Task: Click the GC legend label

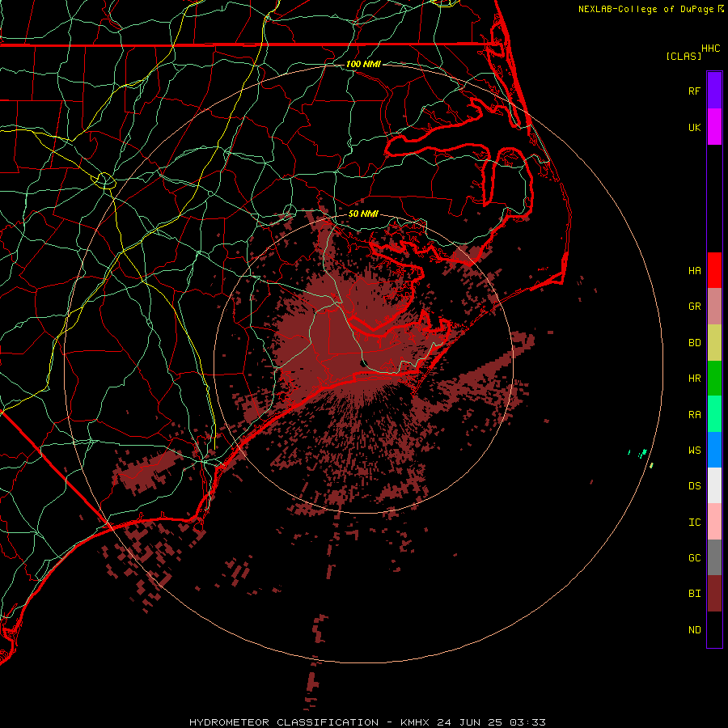Action: (x=695, y=557)
